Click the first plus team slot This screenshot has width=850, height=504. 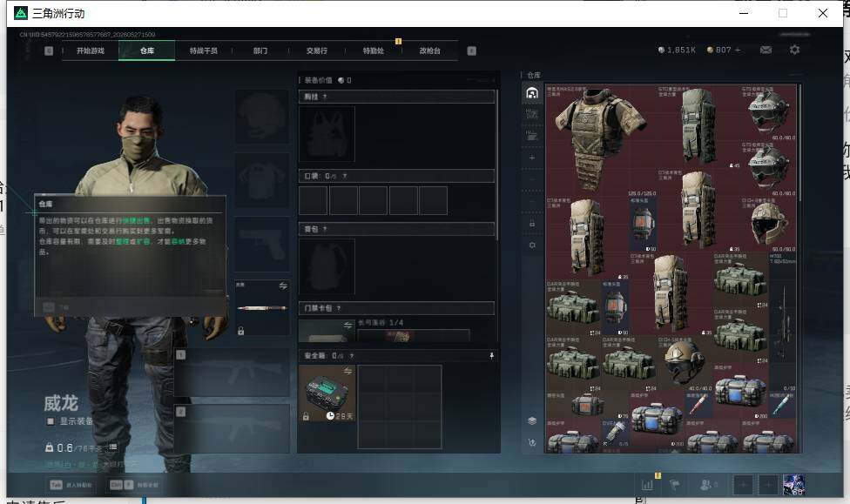click(x=743, y=485)
